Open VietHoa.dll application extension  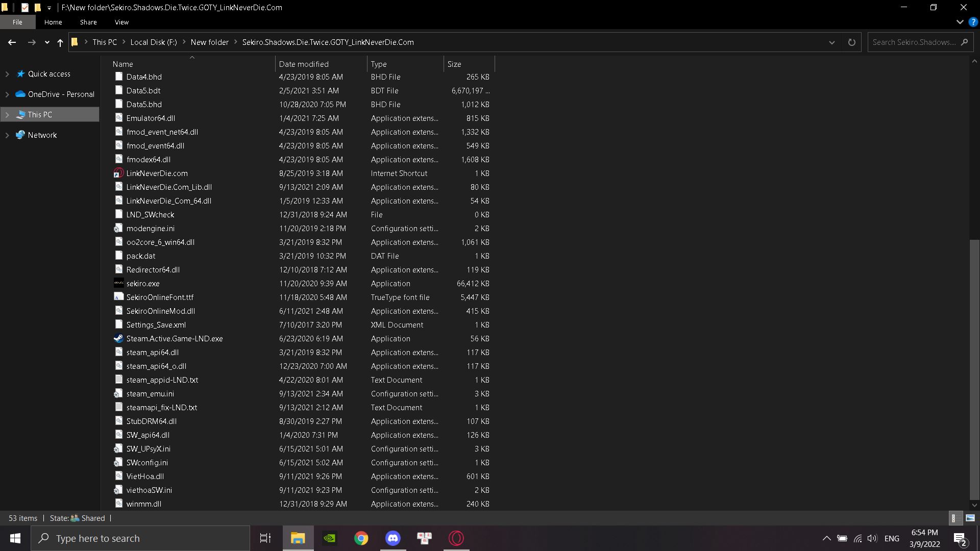tap(145, 475)
